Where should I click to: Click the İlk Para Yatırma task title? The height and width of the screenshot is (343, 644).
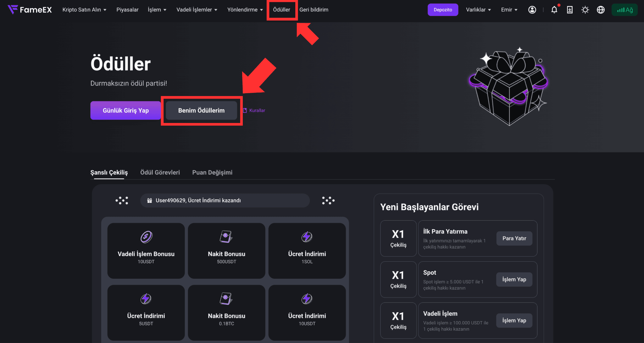pyautogui.click(x=445, y=231)
